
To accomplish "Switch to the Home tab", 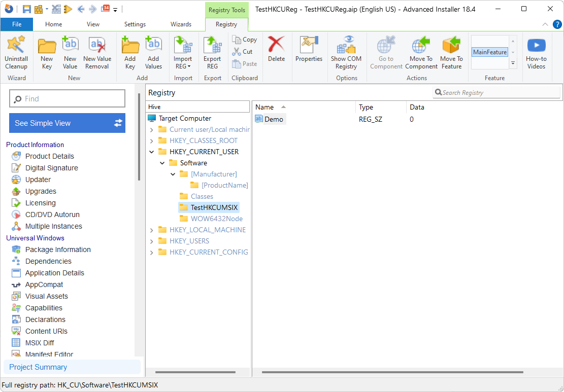I will point(54,24).
